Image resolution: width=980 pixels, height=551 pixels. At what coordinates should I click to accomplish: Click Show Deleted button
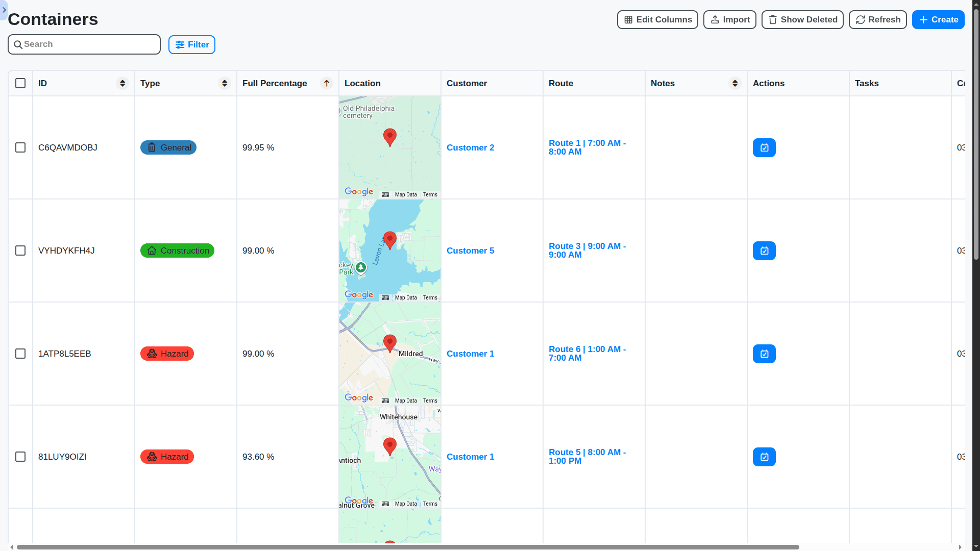(x=802, y=19)
